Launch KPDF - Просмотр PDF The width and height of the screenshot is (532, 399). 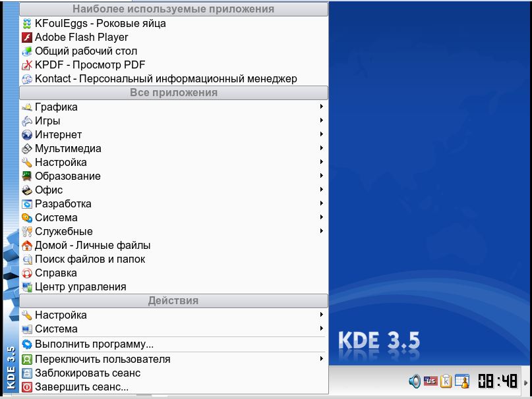tap(174, 65)
